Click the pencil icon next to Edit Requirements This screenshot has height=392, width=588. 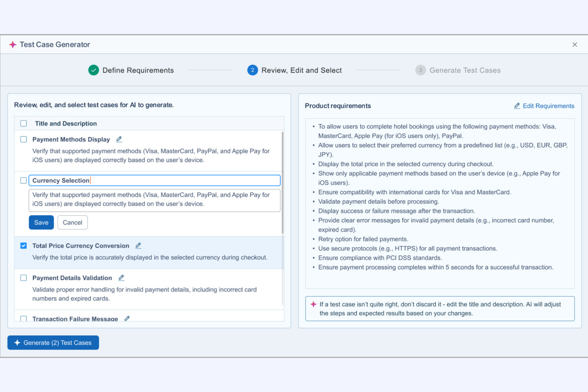pyautogui.click(x=517, y=106)
